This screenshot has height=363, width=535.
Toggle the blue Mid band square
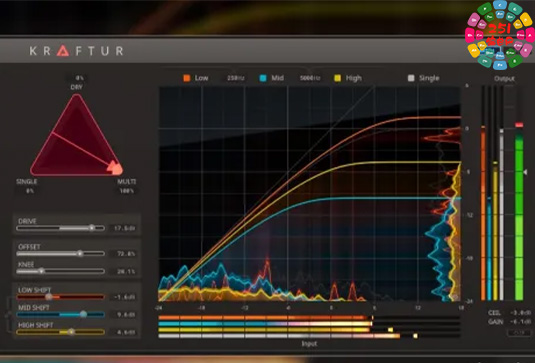(263, 78)
